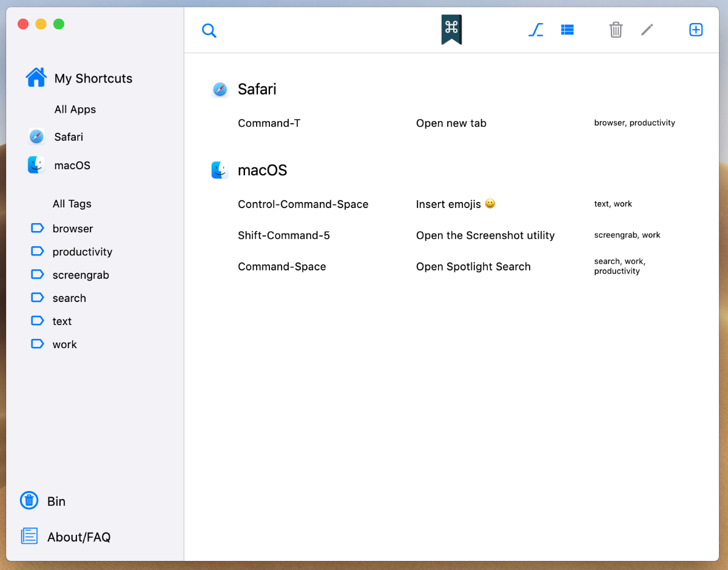Filter by the text tag label
728x570 pixels.
(x=62, y=321)
